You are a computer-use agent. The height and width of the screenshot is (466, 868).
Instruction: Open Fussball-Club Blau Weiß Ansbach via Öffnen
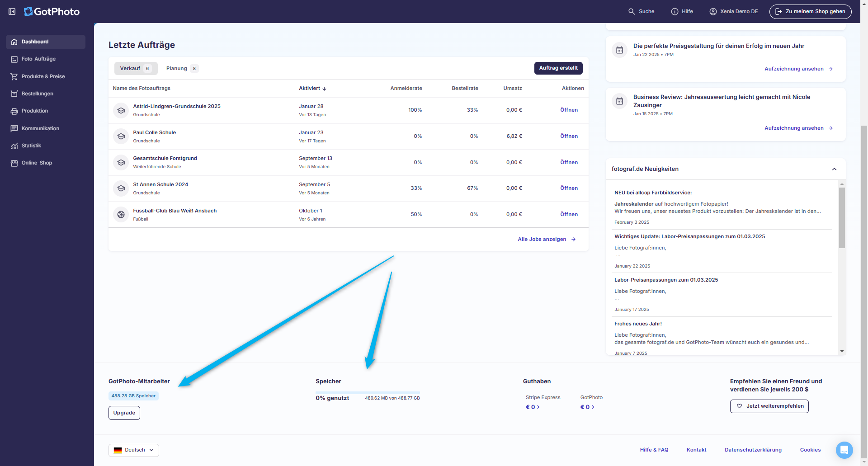tap(569, 214)
